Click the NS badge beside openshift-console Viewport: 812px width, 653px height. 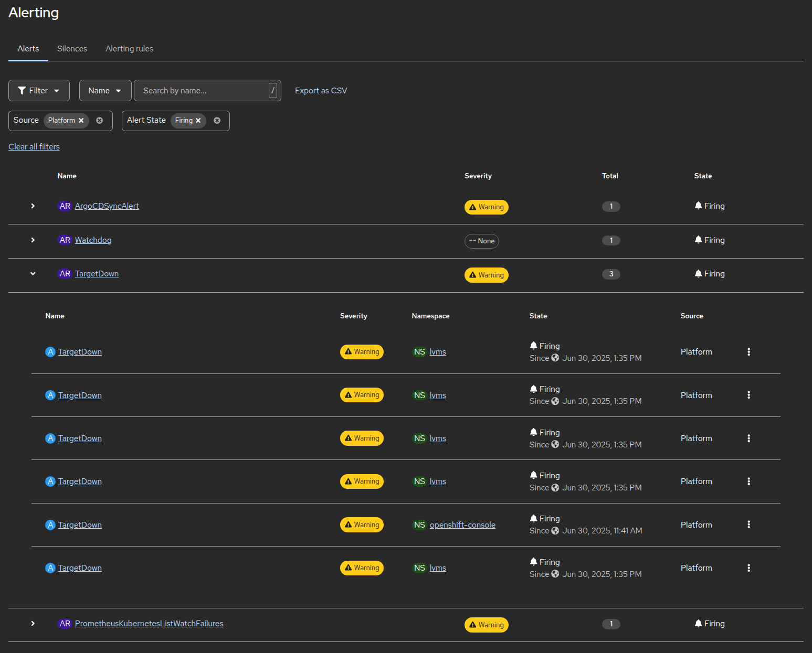pos(419,525)
